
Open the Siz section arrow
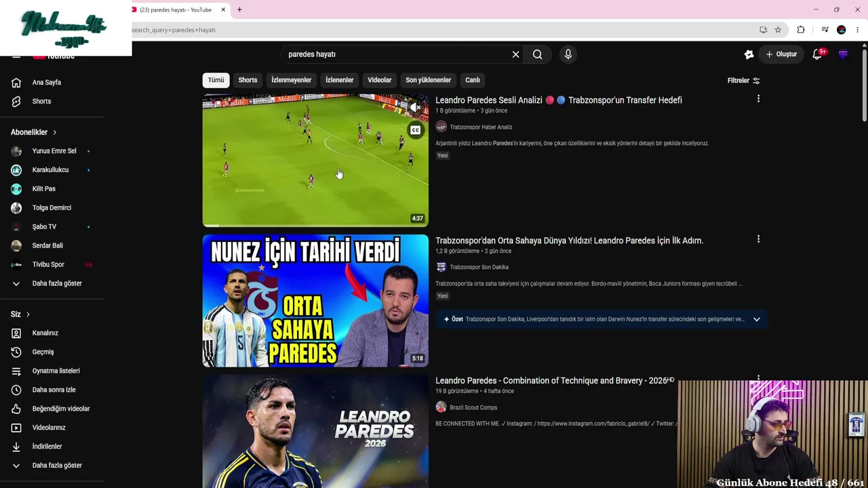[x=28, y=314]
